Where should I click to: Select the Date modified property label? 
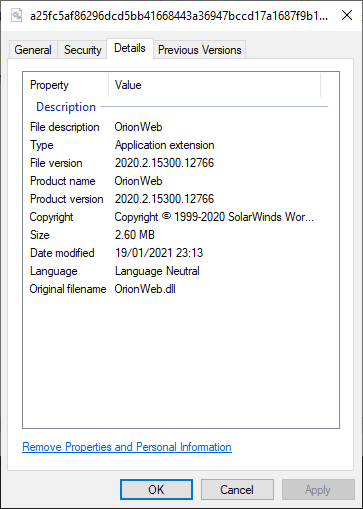[62, 253]
